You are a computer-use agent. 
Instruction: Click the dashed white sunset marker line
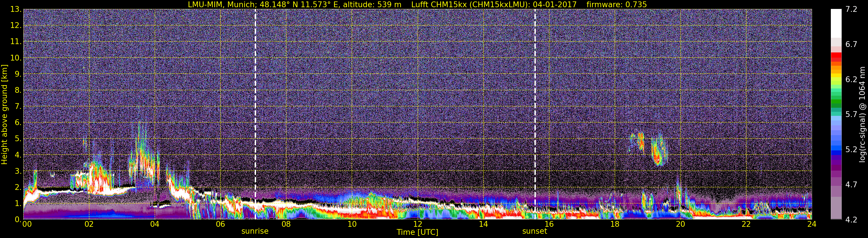click(535, 114)
